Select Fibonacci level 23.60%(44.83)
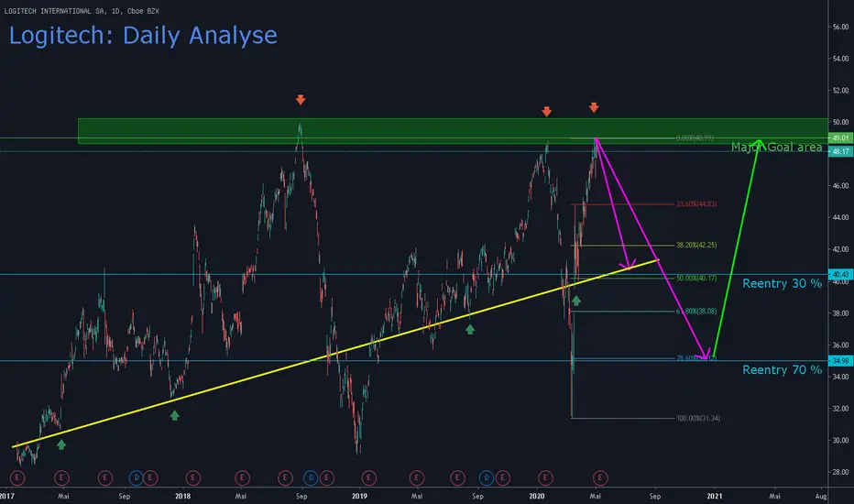This screenshot has height=504, width=854. [x=696, y=204]
